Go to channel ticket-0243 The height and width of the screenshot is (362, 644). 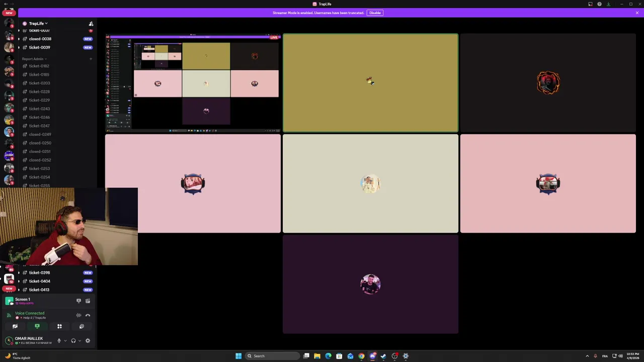(57, 109)
